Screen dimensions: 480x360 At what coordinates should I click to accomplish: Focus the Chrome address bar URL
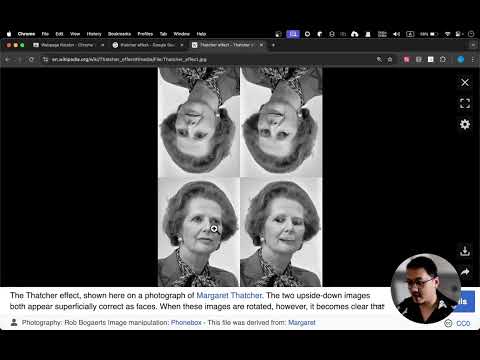(129, 59)
